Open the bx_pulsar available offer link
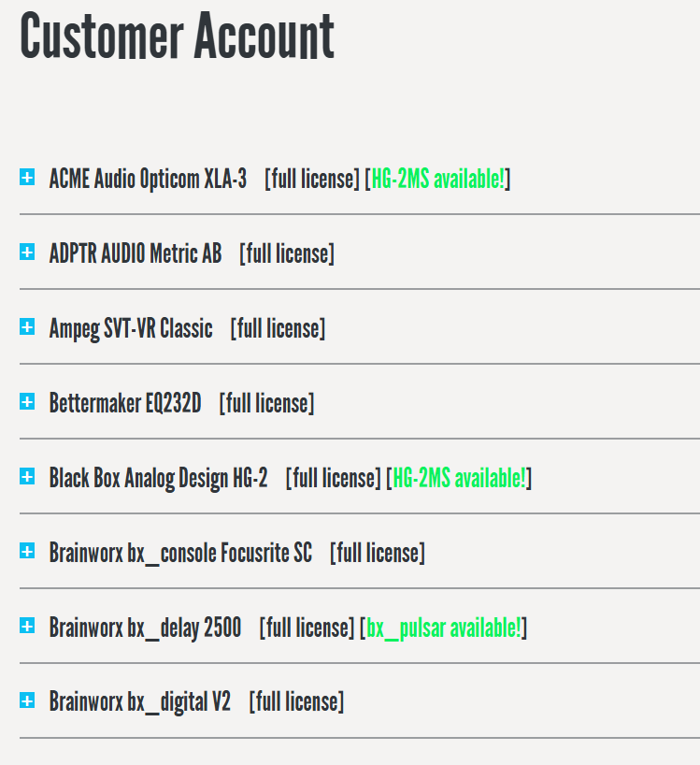The height and width of the screenshot is (765, 700). pyautogui.click(x=444, y=628)
